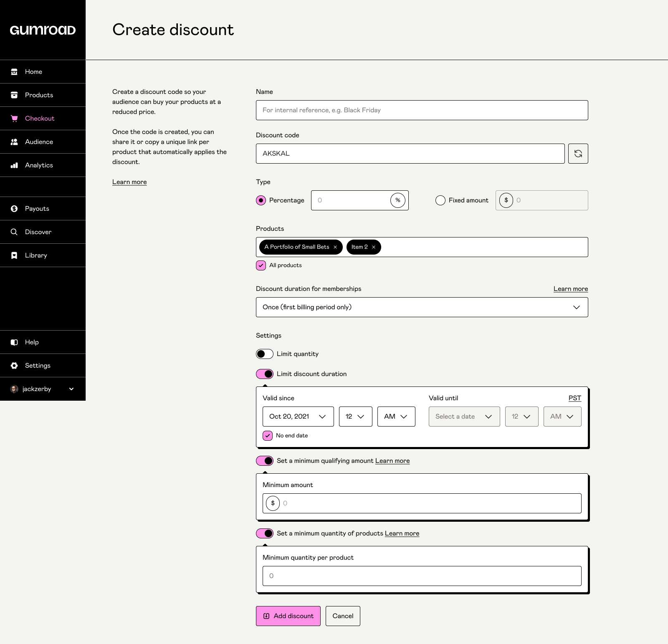Open Audience via the people icon

coord(14,141)
